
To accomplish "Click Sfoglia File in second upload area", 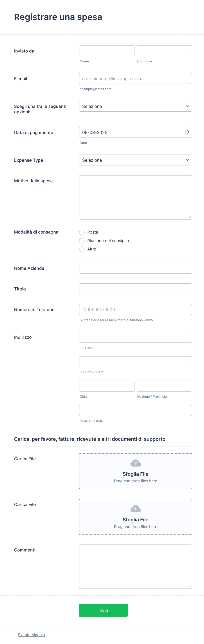I will pyautogui.click(x=136, y=519).
